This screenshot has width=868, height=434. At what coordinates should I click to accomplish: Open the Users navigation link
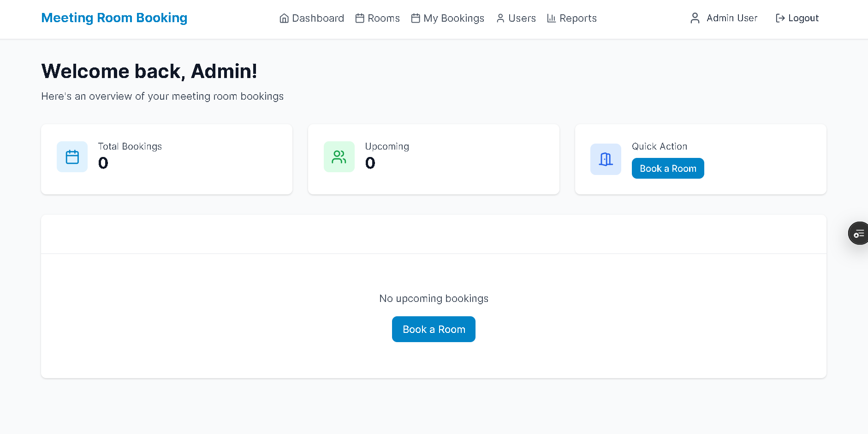tap(516, 18)
